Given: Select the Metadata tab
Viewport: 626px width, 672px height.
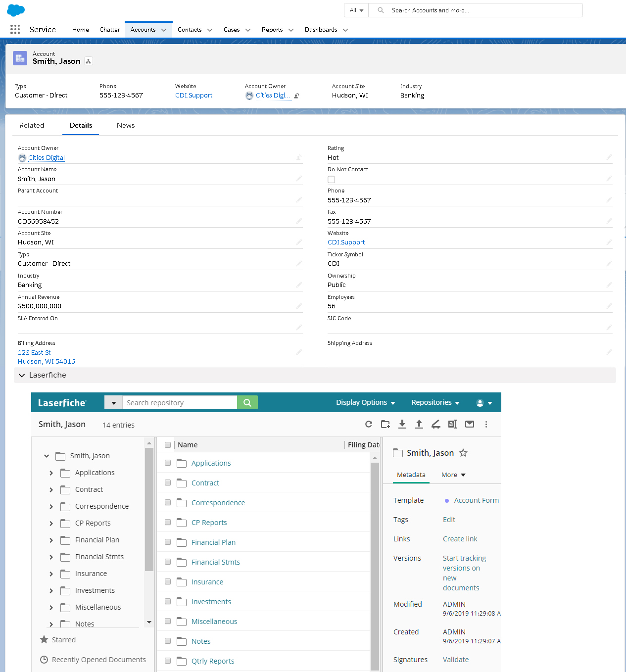Looking at the screenshot, I should (411, 475).
